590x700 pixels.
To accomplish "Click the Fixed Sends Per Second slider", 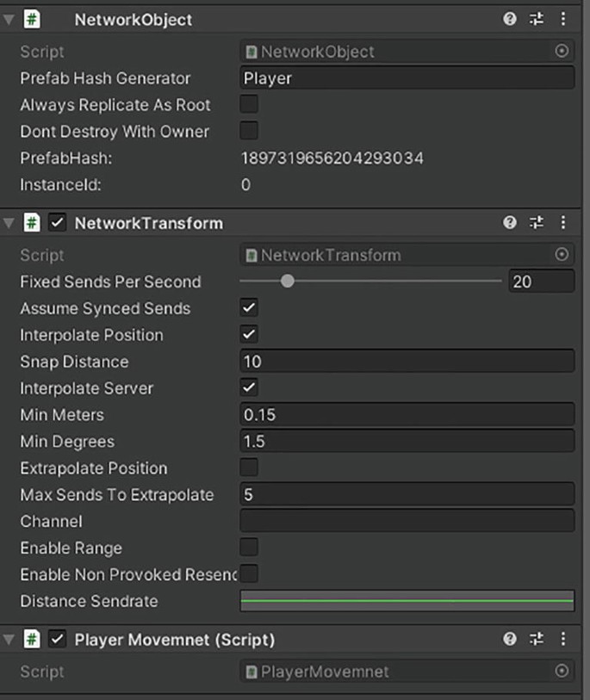I will [x=370, y=282].
